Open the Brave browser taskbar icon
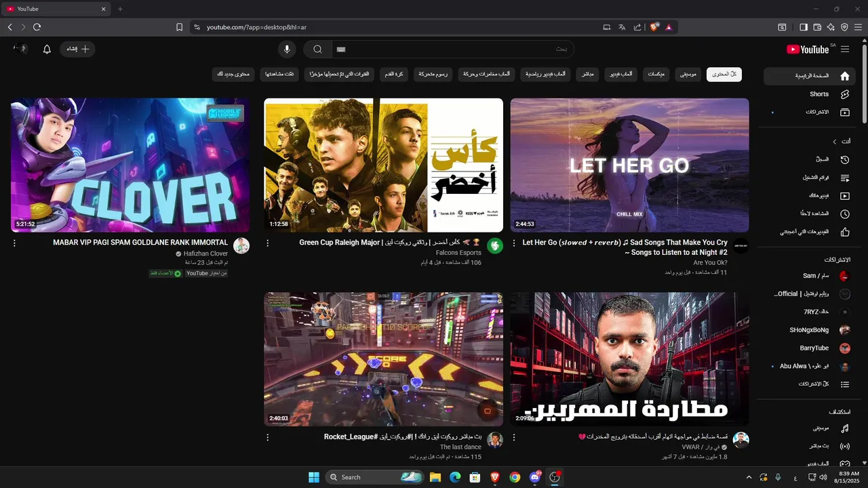 coord(495,477)
